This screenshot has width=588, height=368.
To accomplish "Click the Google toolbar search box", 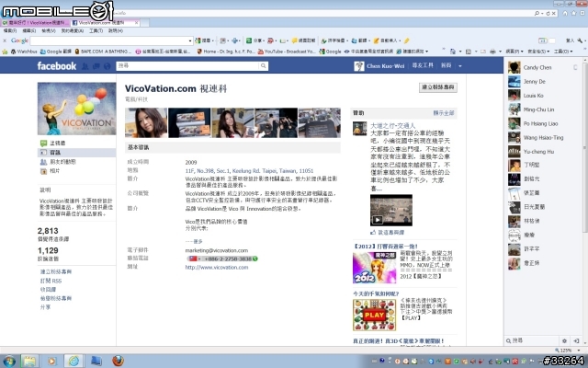I will [x=108, y=40].
